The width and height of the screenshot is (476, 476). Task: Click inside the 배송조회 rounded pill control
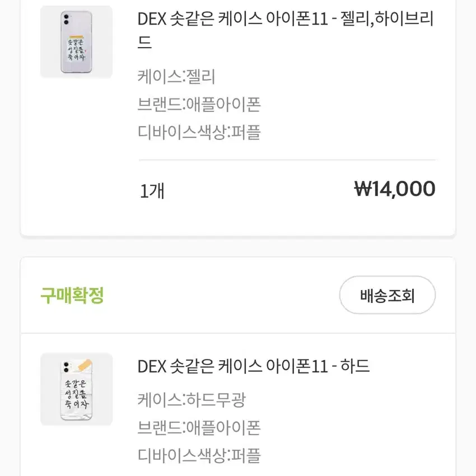(x=388, y=295)
